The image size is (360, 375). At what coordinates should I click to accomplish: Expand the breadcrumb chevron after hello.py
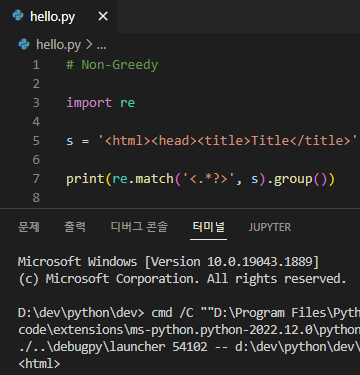tap(89, 44)
